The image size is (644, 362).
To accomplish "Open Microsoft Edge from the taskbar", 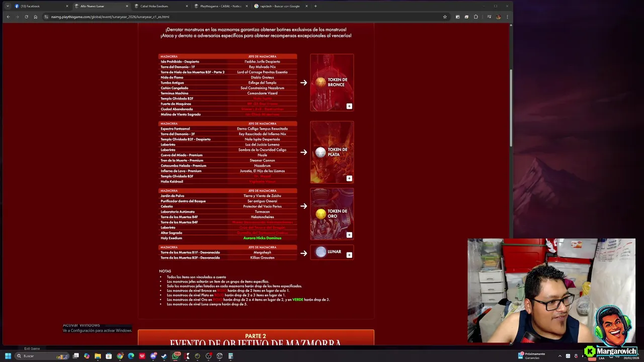I will tap(131, 356).
